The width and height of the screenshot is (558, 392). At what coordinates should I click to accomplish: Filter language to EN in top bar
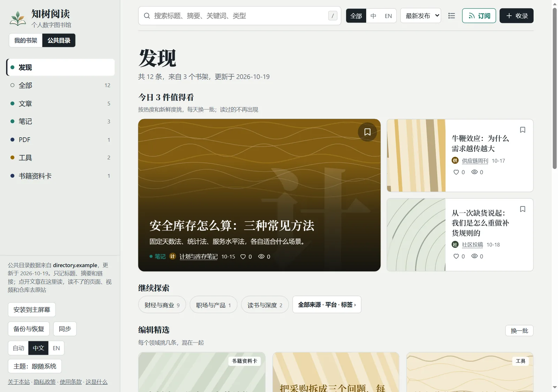(x=388, y=16)
